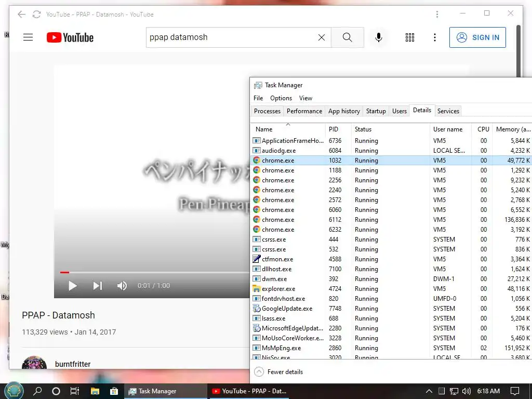Click the browser page vertical scrollbar
532x399 pixels.
coord(518,51)
